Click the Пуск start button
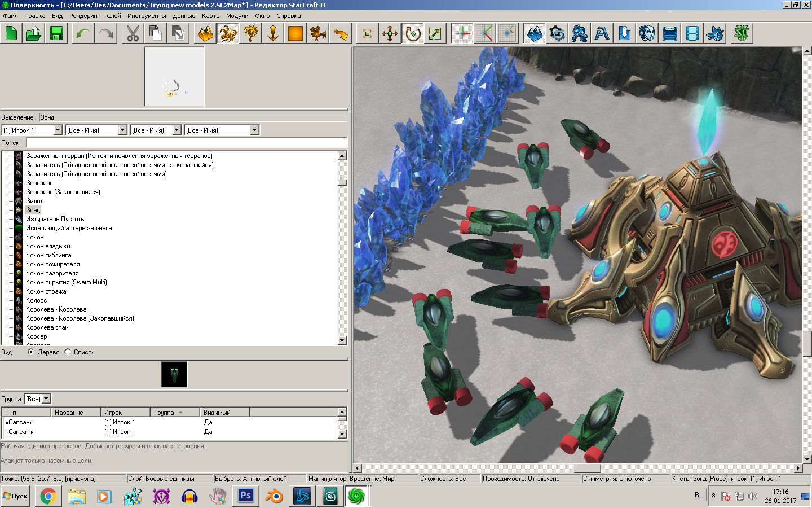This screenshot has width=812, height=508. pos(15,496)
